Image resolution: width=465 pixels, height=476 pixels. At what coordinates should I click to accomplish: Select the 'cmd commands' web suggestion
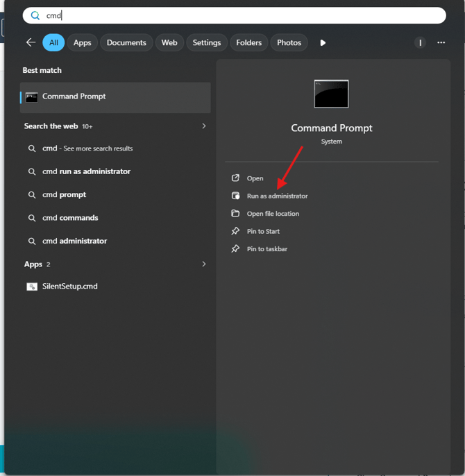pyautogui.click(x=115, y=218)
